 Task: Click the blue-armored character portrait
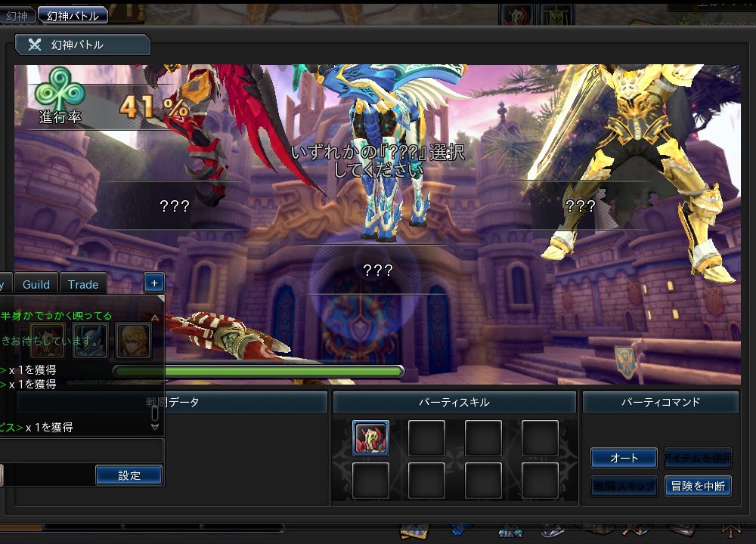coord(90,341)
